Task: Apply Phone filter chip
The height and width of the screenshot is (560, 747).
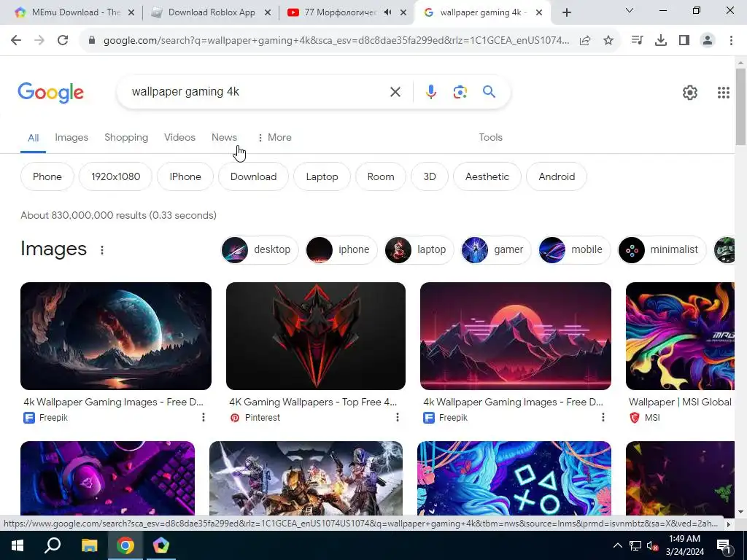Action: (x=47, y=176)
